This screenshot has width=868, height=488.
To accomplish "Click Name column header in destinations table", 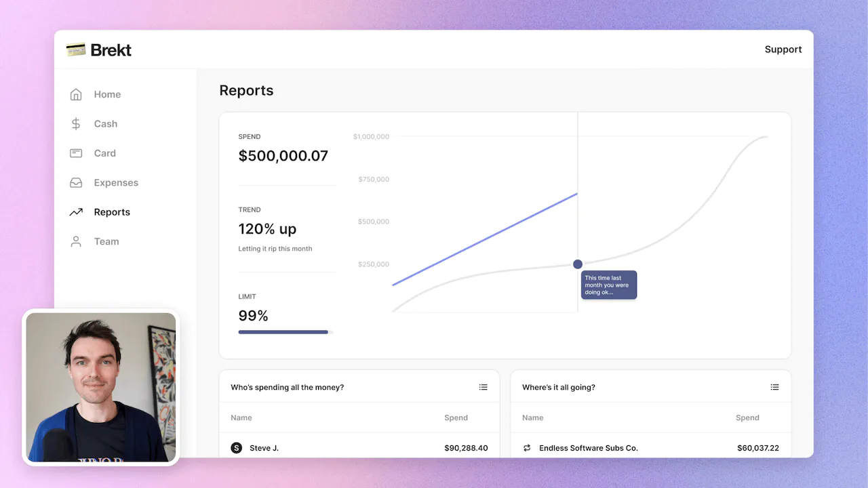I will point(533,418).
